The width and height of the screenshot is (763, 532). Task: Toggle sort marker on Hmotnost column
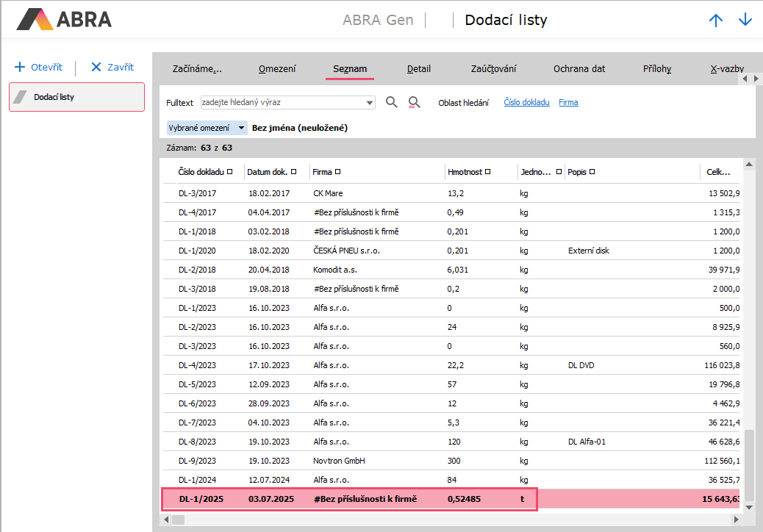[487, 172]
